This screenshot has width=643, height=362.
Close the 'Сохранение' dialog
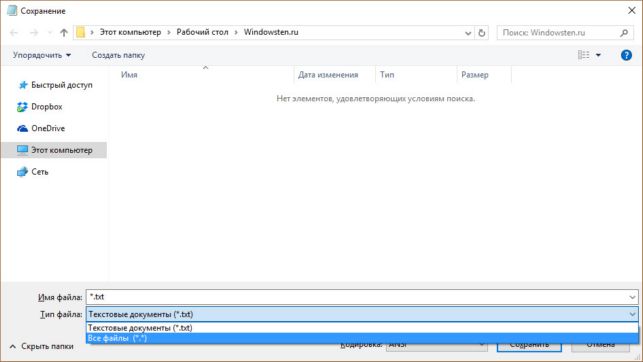[632, 11]
